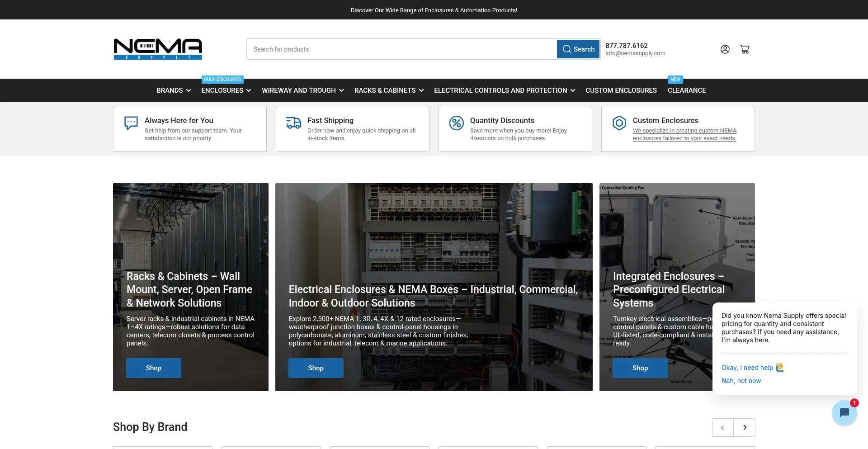This screenshot has width=868, height=449.
Task: Click Racks & Cabinets banner heading
Action: click(189, 289)
